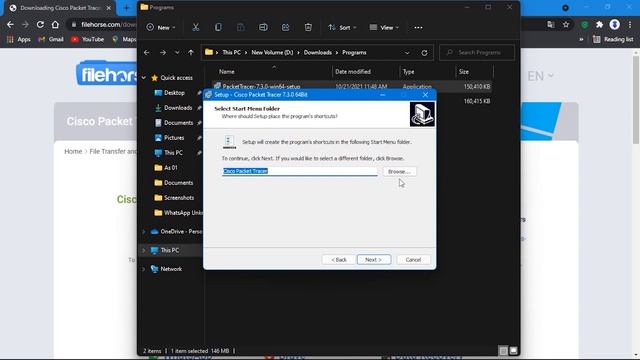Sort by Name column header
Image resolution: width=640 pixels, height=360 pixels.
pyautogui.click(x=227, y=71)
